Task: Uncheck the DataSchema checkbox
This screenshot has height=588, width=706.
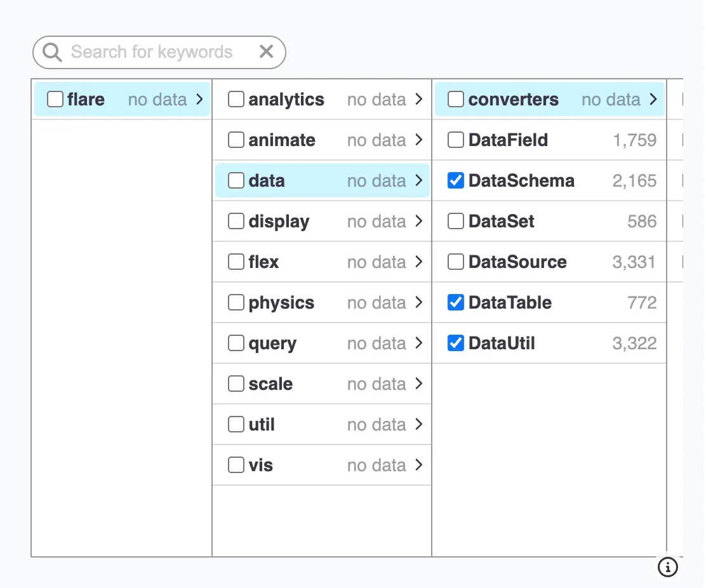Action: pyautogui.click(x=456, y=180)
